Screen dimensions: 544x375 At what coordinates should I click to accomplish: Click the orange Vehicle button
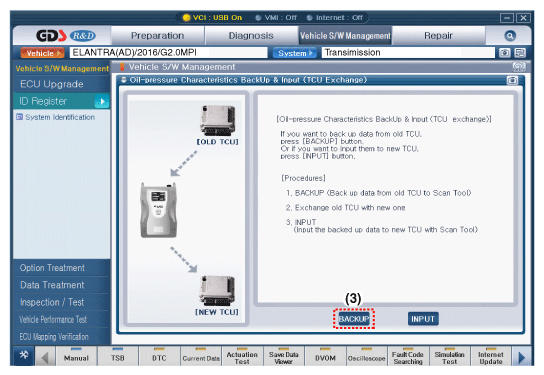click(42, 53)
